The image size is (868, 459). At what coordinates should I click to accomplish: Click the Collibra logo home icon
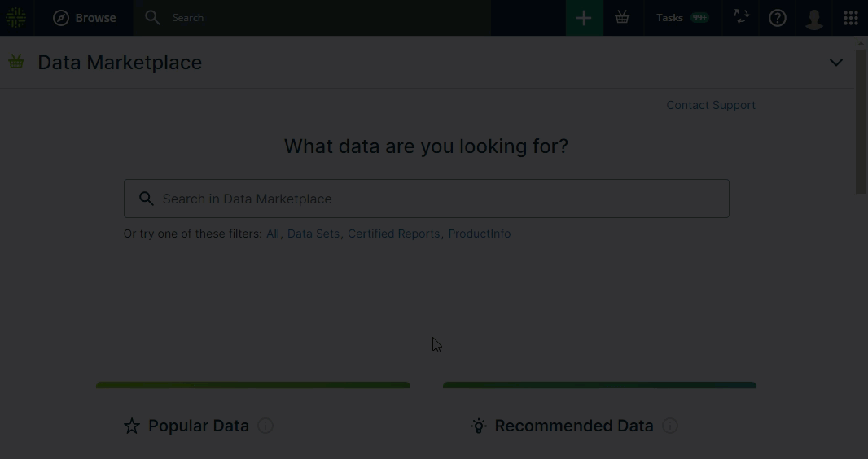click(x=16, y=18)
